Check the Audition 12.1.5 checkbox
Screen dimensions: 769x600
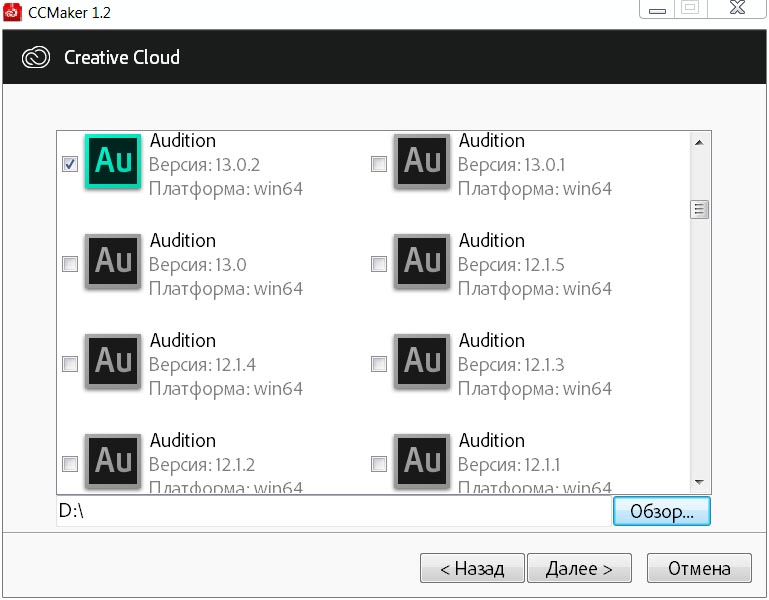pyautogui.click(x=379, y=264)
